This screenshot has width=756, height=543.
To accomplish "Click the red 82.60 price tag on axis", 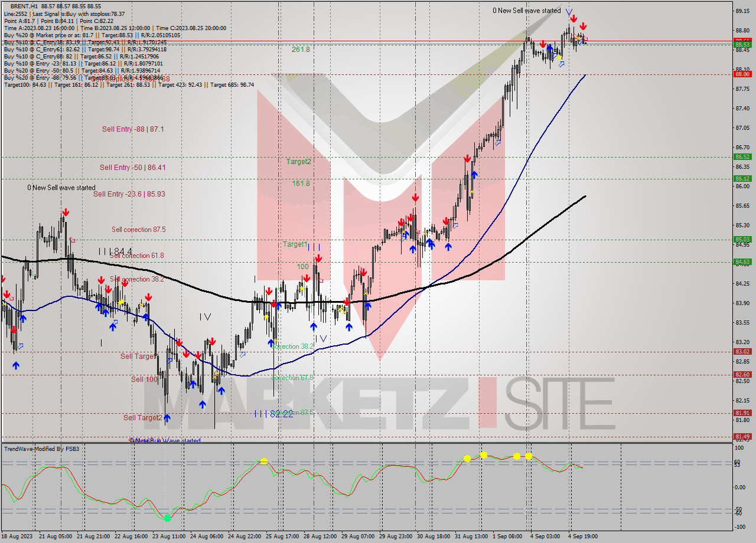I will click(x=742, y=374).
